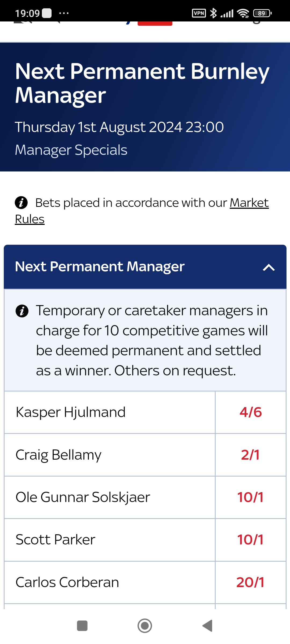Tap the Wi-Fi status icon
The width and height of the screenshot is (290, 644).
coord(243,13)
